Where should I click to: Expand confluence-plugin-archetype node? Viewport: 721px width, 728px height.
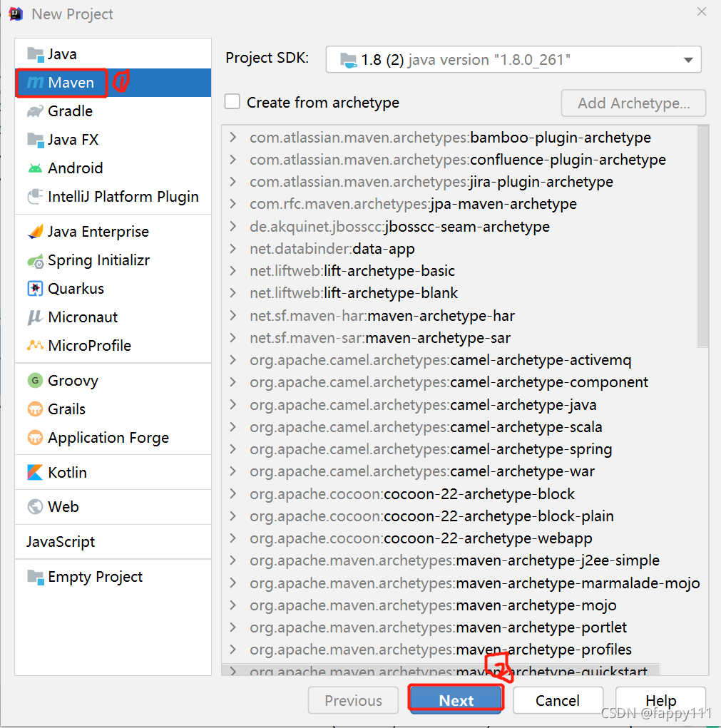[x=233, y=160]
